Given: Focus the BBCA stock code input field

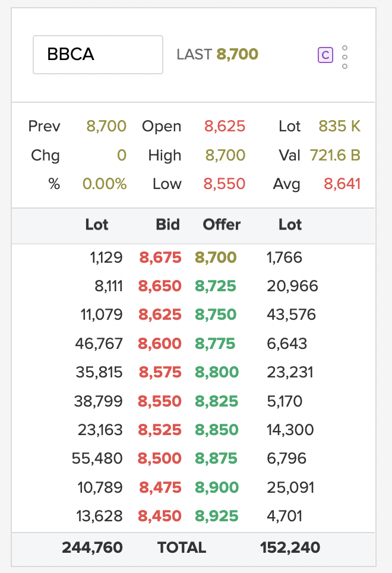Looking at the screenshot, I should (x=98, y=55).
